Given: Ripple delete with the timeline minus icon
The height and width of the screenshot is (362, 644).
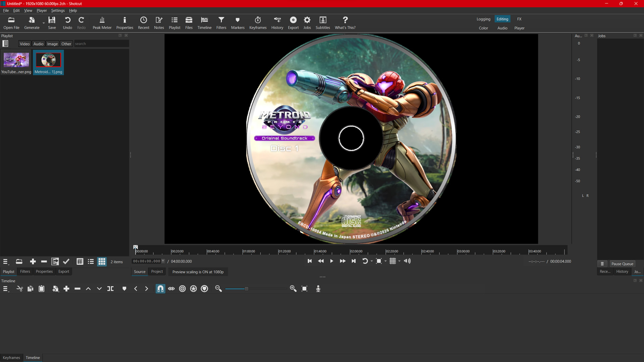Looking at the screenshot, I should [77, 289].
